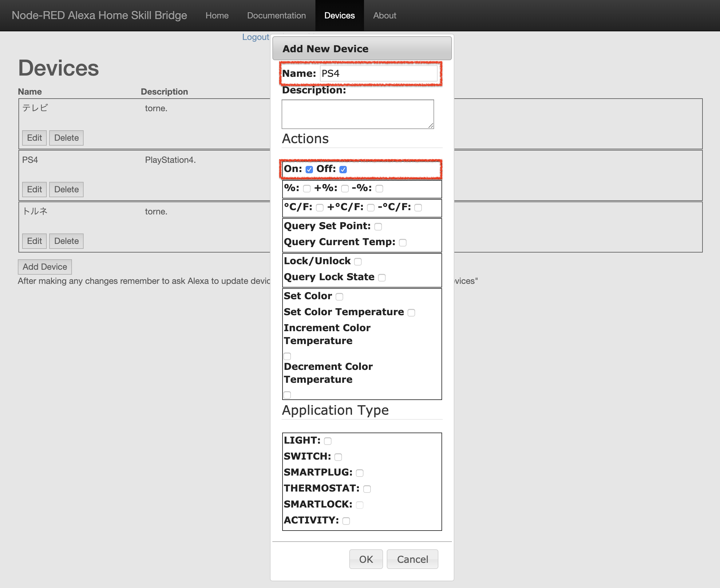Check the ACTIVITY application type

click(x=346, y=521)
